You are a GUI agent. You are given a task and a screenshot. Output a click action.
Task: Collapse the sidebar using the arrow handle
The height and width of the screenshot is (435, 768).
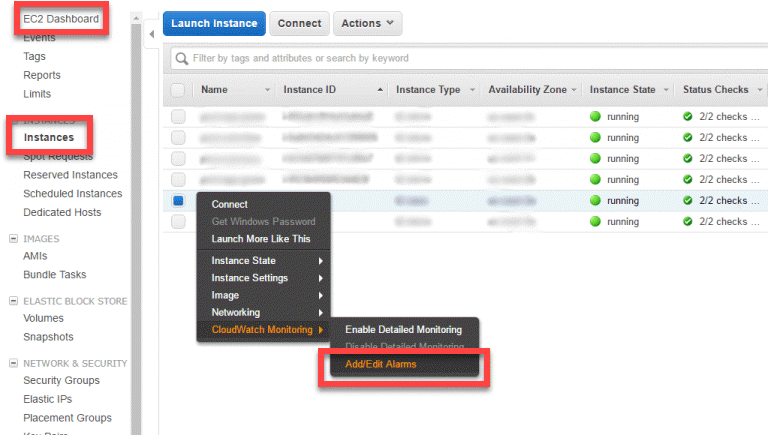coord(150,35)
